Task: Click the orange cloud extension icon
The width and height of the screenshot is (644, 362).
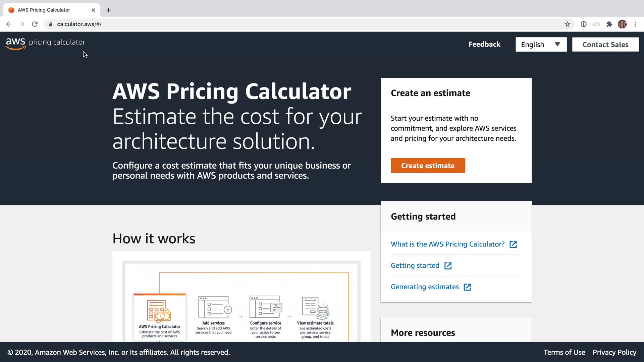Action: click(596, 24)
